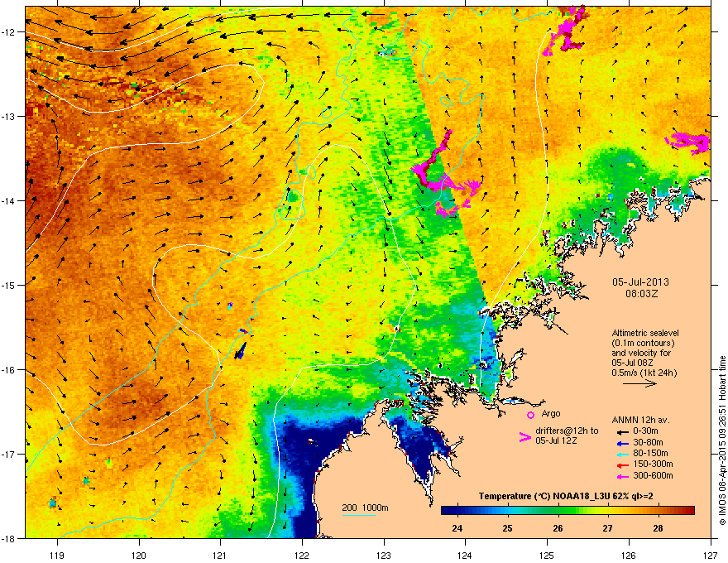Click the '0.5m/s (1kt 24h)' text
The width and height of the screenshot is (728, 563).
pyautogui.click(x=644, y=373)
